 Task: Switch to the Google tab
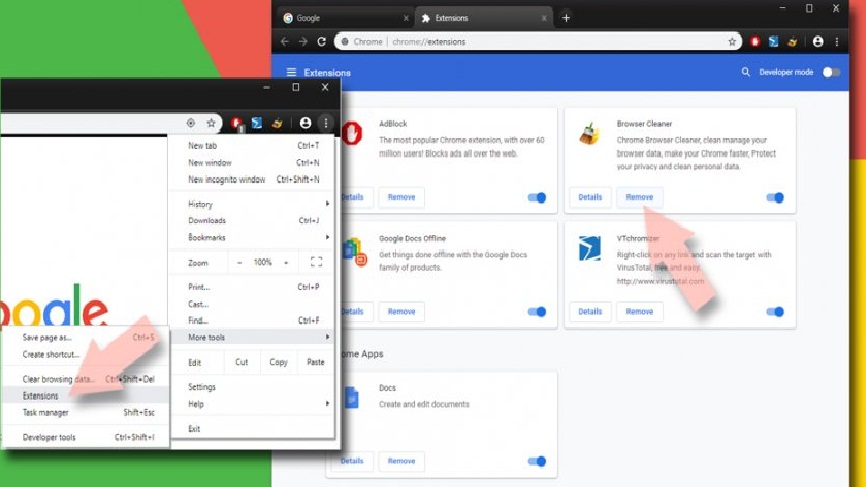[340, 18]
